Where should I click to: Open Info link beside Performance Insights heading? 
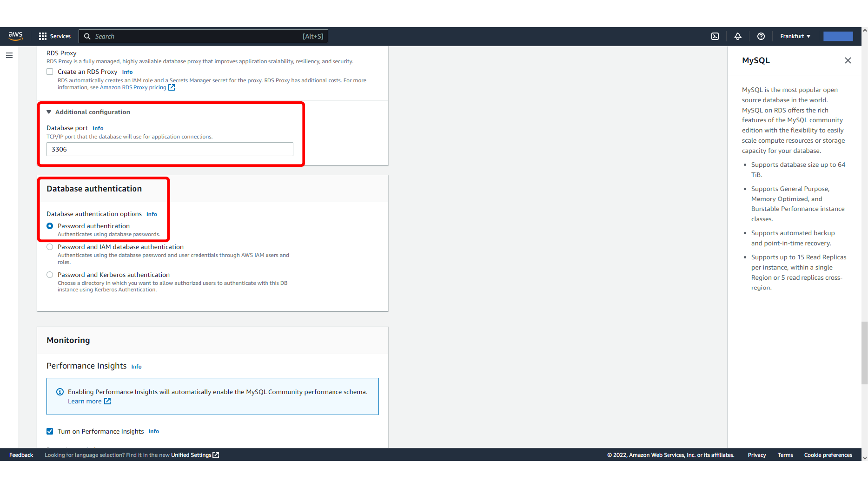pyautogui.click(x=136, y=367)
